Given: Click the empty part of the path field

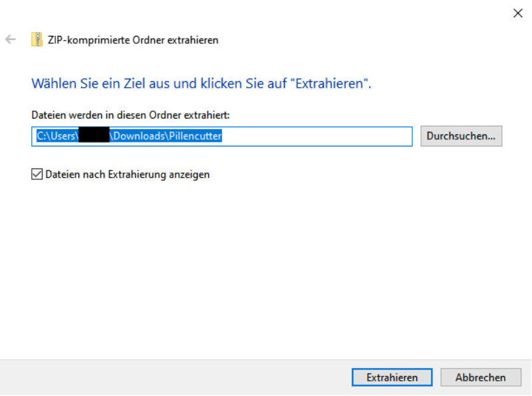Looking at the screenshot, I should (x=317, y=136).
